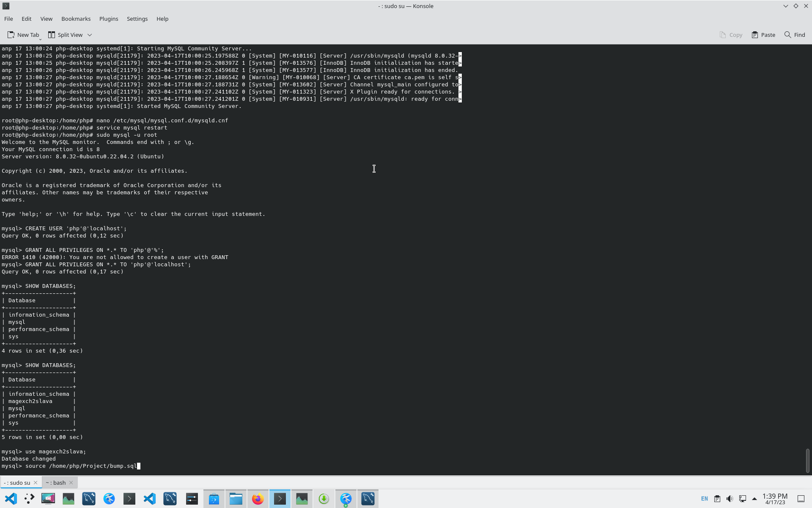Open the Settings menu
The height and width of the screenshot is (508, 812).
click(137, 19)
